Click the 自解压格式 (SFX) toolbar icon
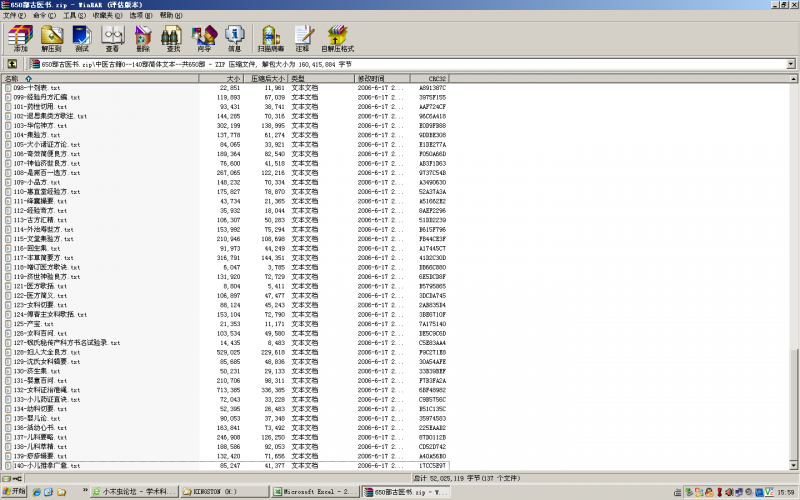 (337, 39)
